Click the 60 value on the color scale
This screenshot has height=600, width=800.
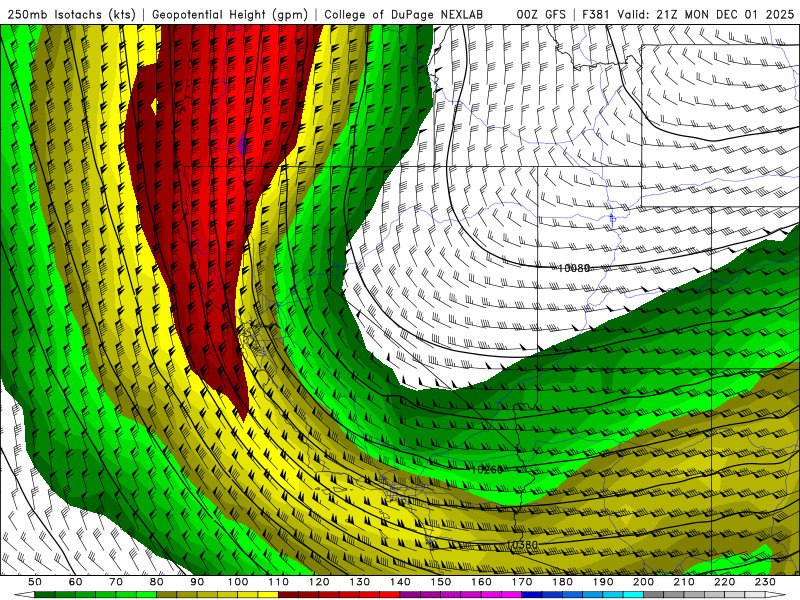pos(75,582)
